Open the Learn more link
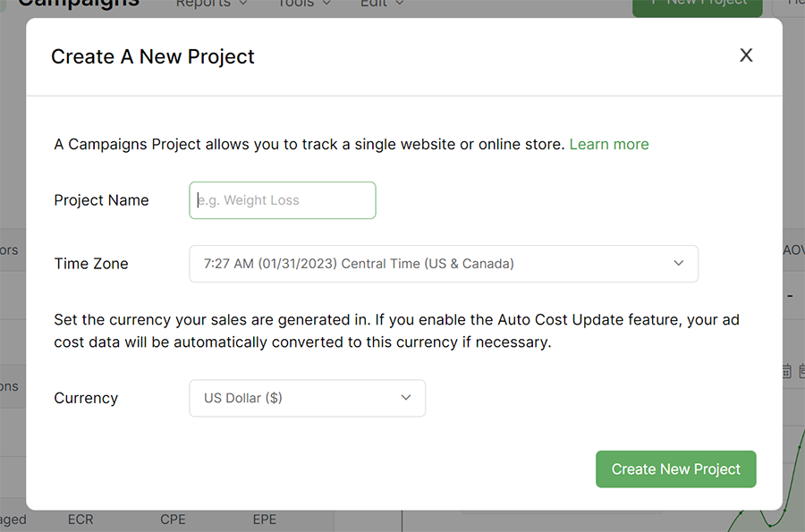This screenshot has width=805, height=532. tap(608, 144)
